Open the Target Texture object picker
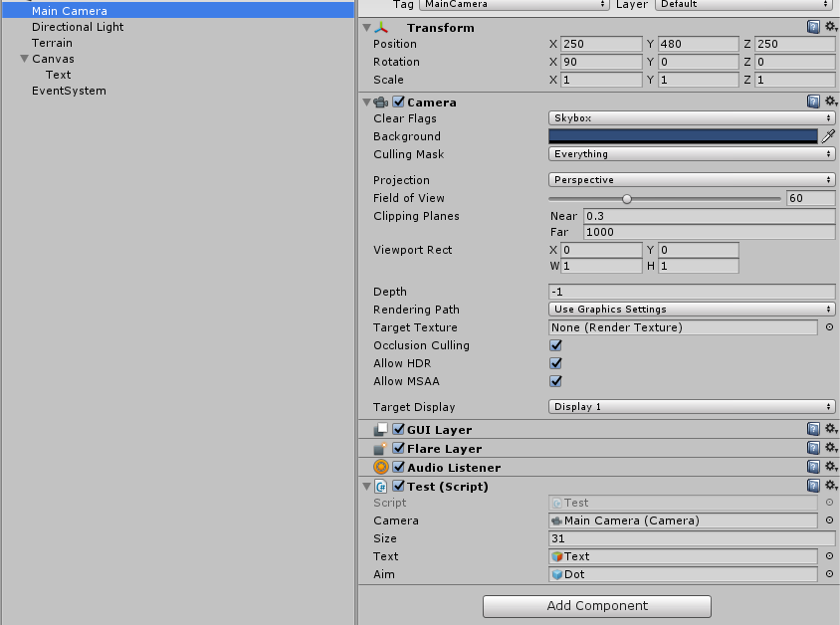The image size is (840, 625). (x=828, y=327)
